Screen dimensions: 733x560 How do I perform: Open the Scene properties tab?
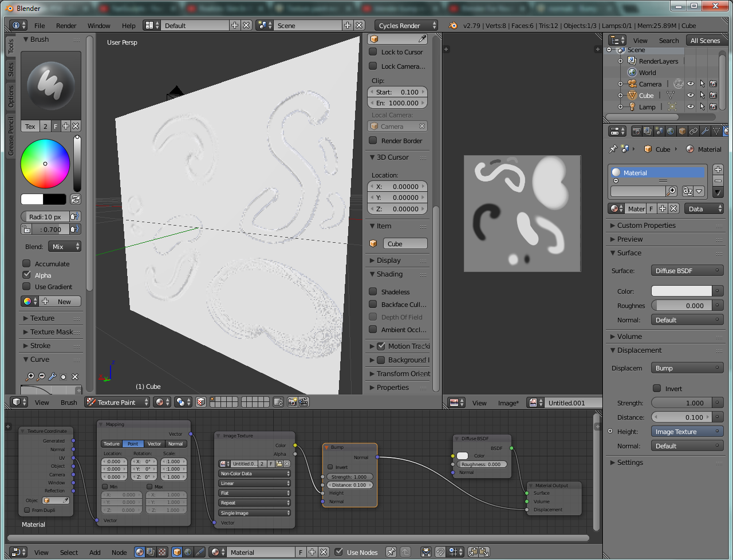659,132
